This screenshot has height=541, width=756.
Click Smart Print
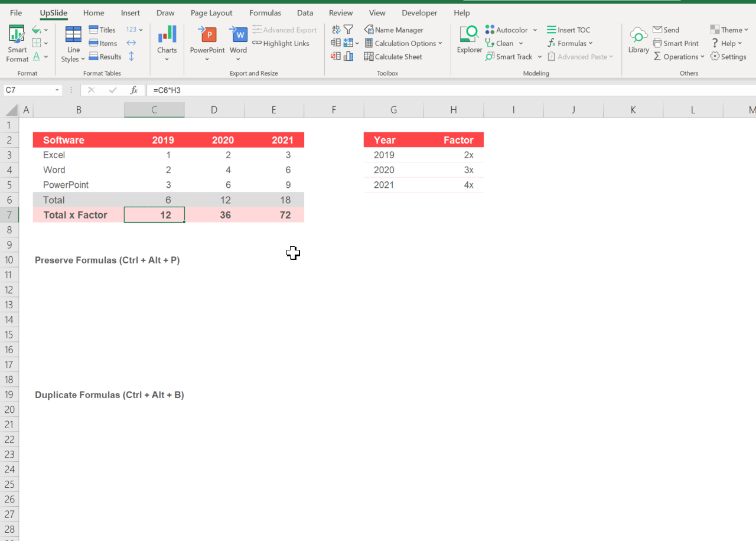(x=676, y=43)
